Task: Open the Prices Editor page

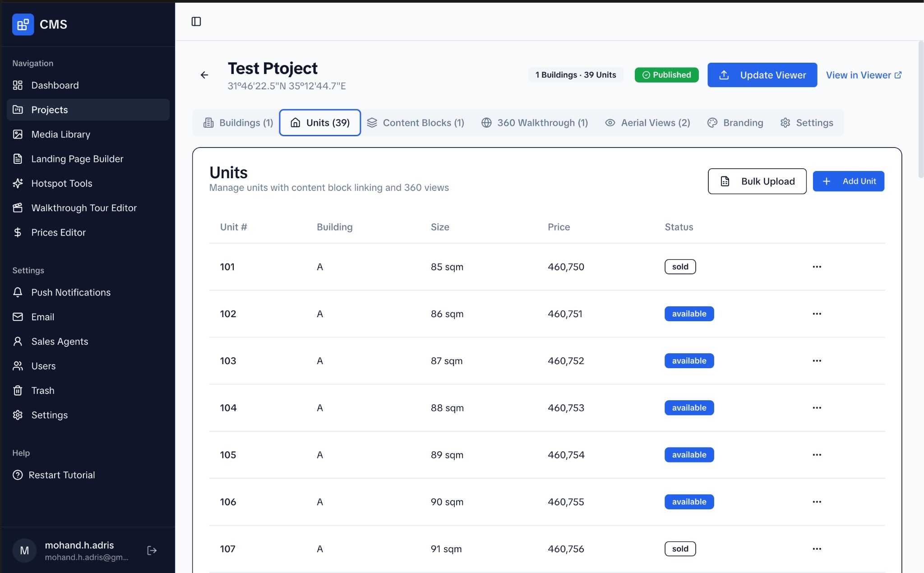Action: click(58, 232)
